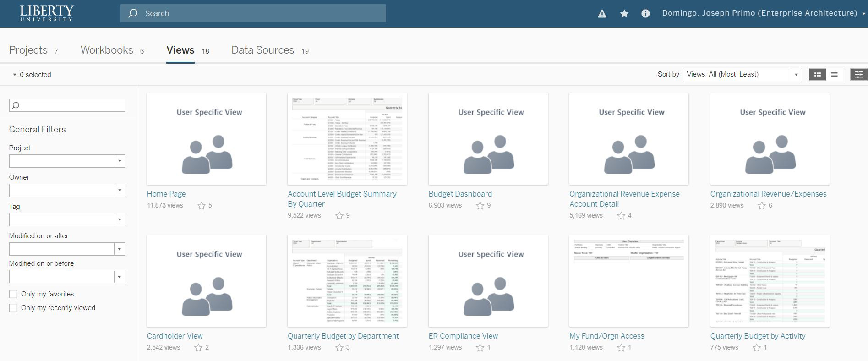Click the info help icon in header
The image size is (868, 361).
tap(645, 14)
